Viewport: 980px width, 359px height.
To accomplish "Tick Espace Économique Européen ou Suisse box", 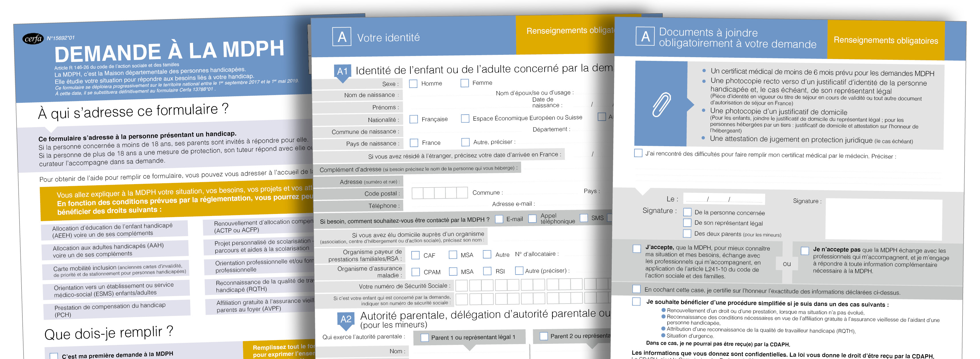I will tap(465, 119).
